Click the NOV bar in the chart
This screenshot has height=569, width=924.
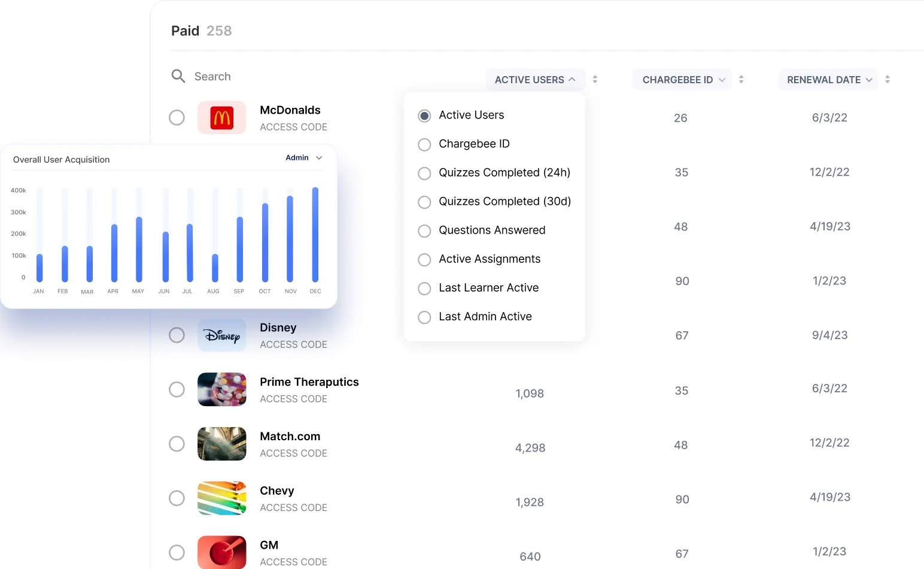[290, 239]
